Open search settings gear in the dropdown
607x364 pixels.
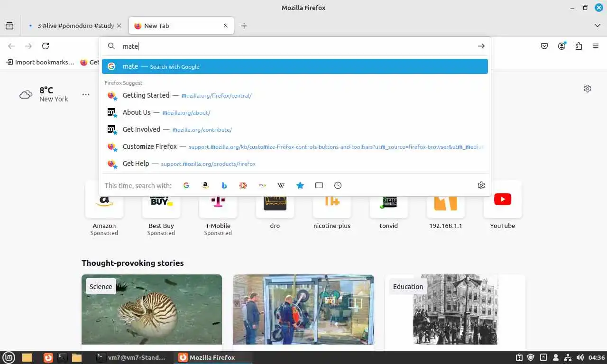coord(481,185)
